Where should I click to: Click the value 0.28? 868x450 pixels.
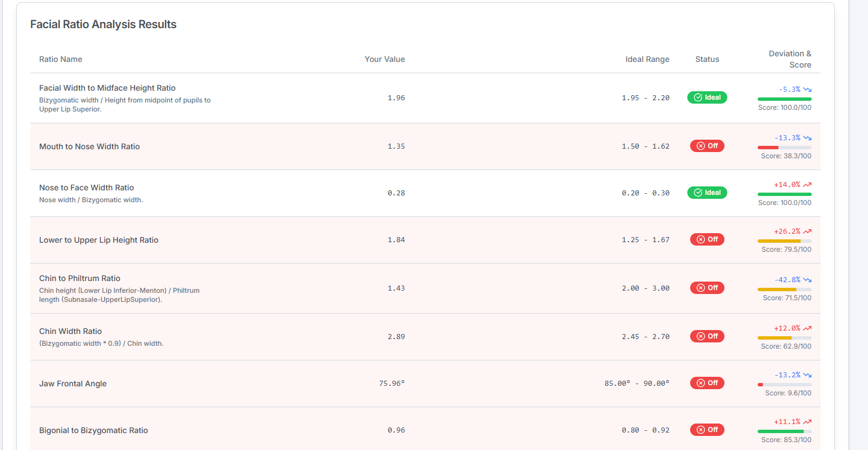396,193
